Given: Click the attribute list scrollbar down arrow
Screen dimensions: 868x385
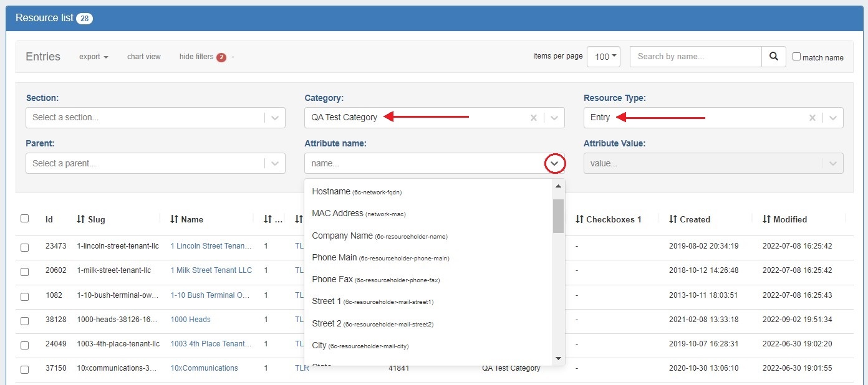Looking at the screenshot, I should [558, 358].
